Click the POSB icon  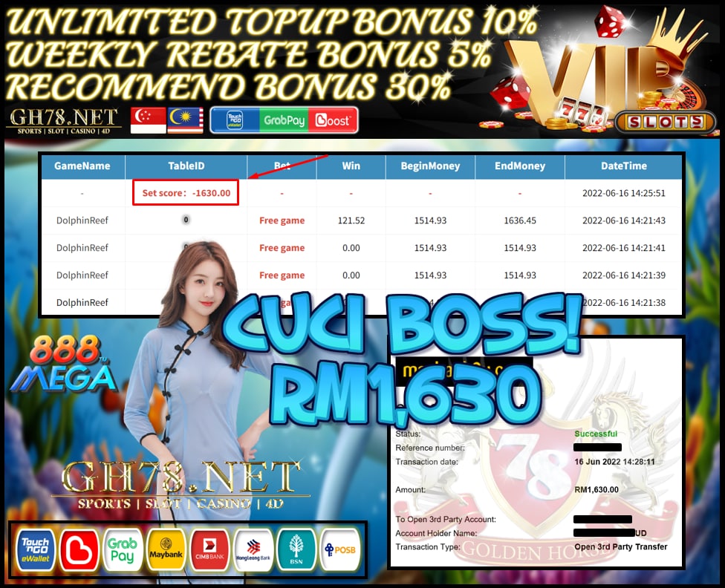click(x=340, y=550)
